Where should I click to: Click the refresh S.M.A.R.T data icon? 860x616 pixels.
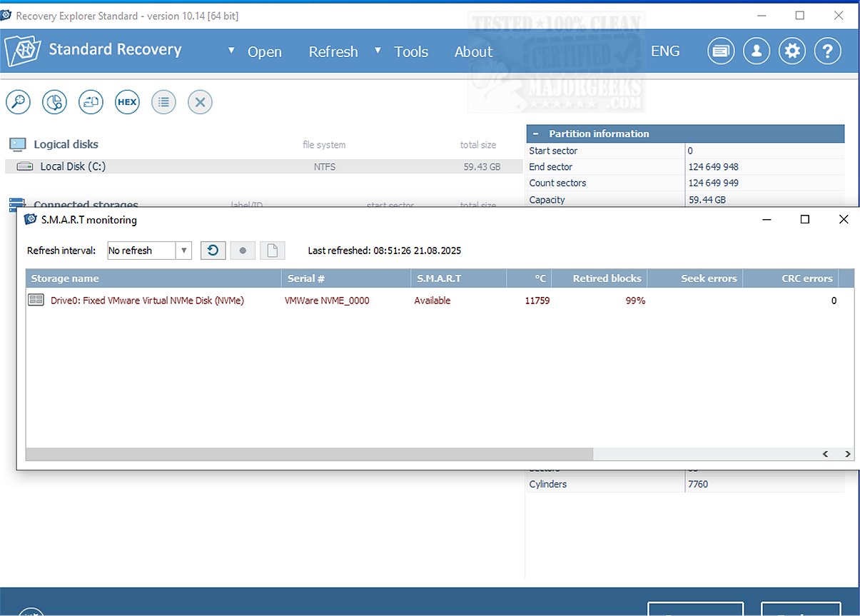point(213,251)
